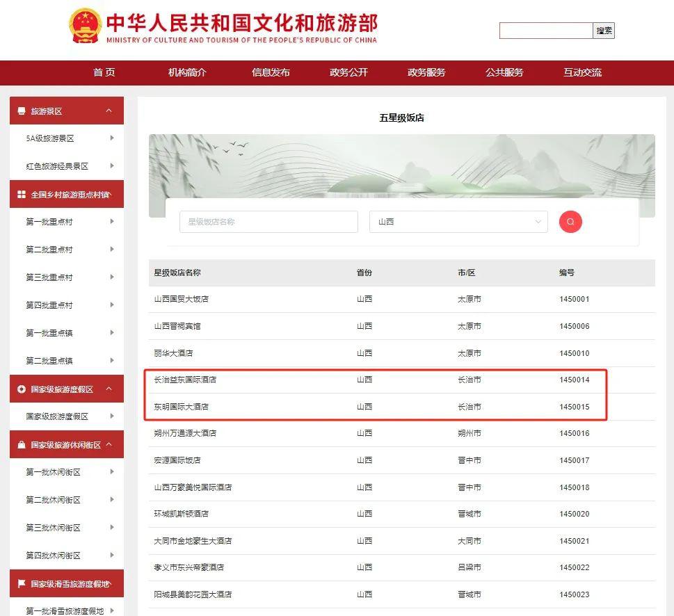Open 第二批休闲街区 sidebar link

[54, 500]
